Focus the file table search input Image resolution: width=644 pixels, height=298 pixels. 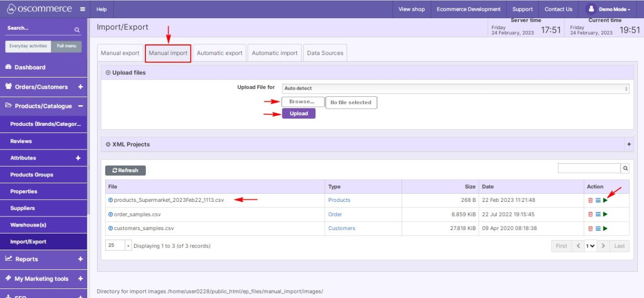pyautogui.click(x=589, y=169)
